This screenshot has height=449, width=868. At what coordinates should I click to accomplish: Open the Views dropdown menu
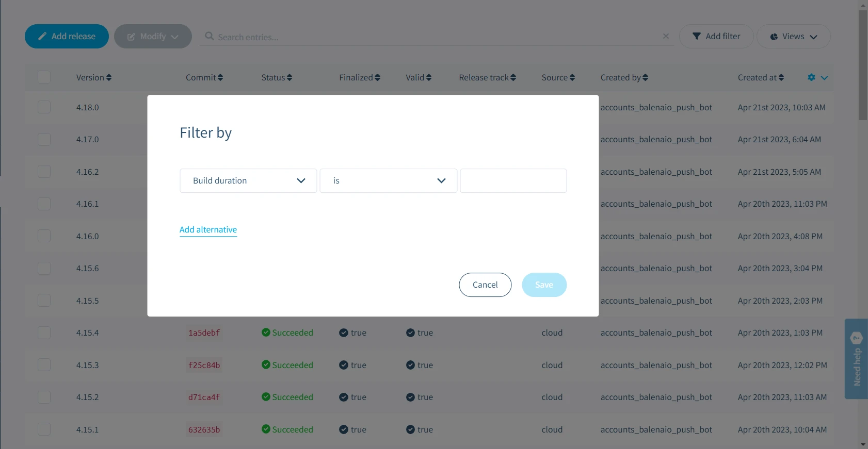tap(793, 37)
